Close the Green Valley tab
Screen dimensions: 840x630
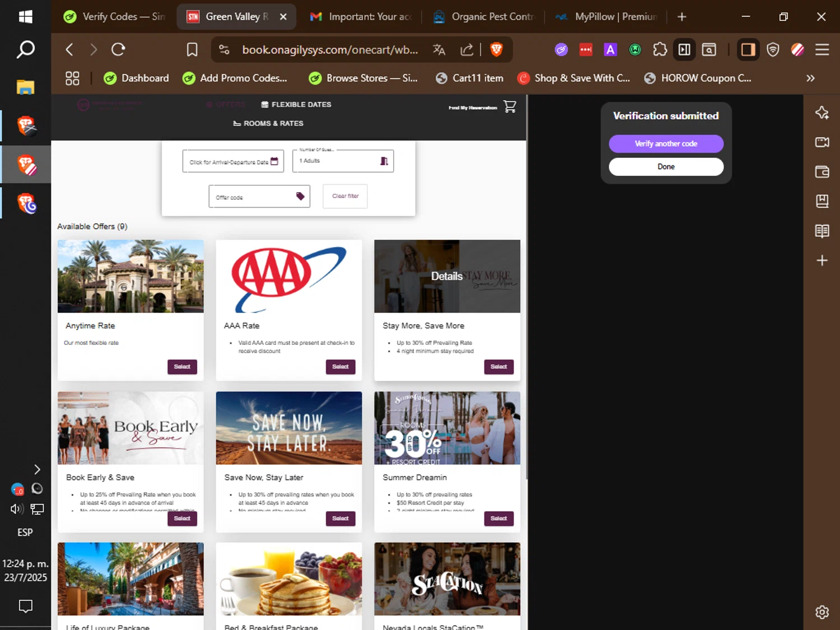tap(283, 17)
